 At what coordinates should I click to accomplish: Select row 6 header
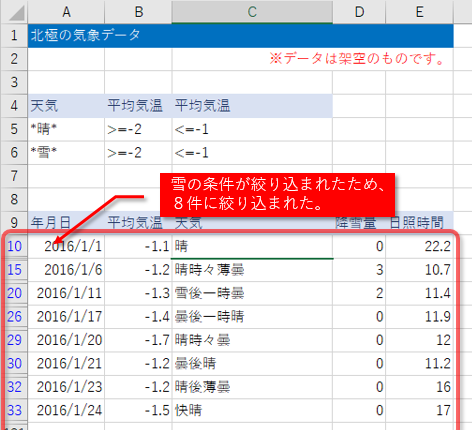pyautogui.click(x=14, y=153)
